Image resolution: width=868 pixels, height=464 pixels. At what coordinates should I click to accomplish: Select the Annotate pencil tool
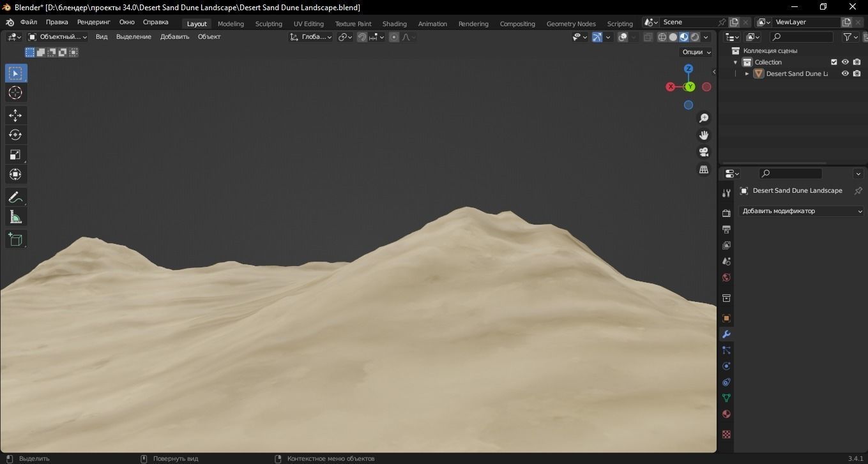pyautogui.click(x=16, y=197)
